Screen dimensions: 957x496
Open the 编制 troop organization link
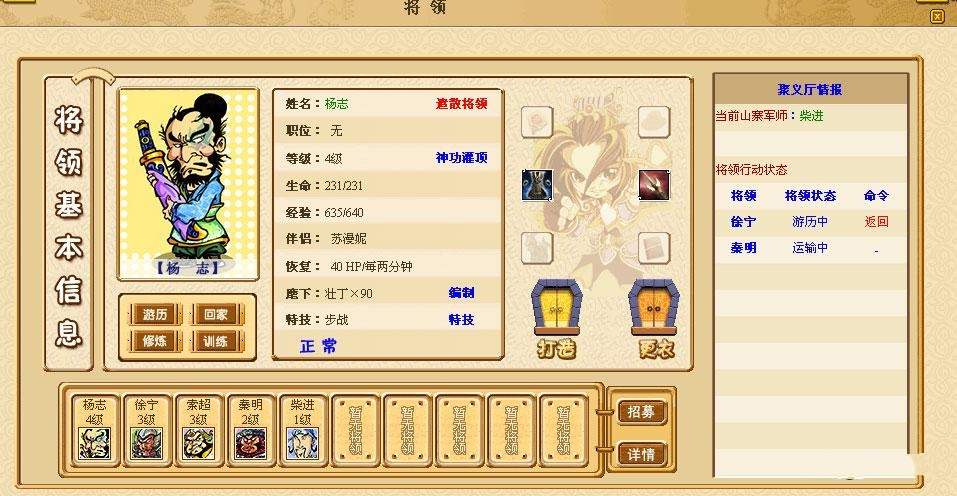[461, 293]
